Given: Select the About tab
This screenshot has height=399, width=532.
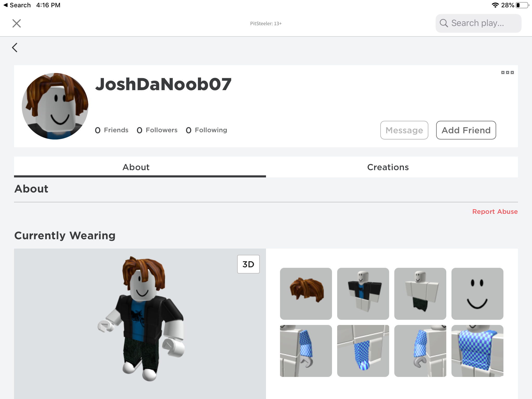Looking at the screenshot, I should point(136,167).
